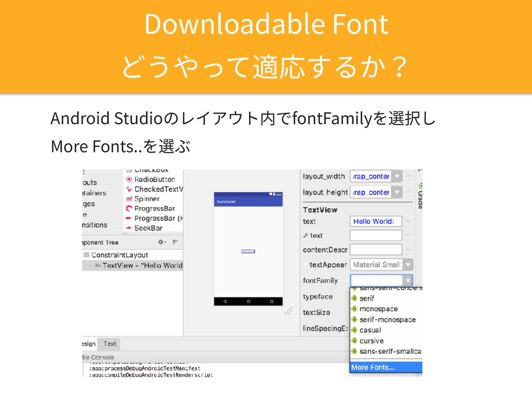Click the processDebugAndroidTestManifest console line
Screen dimensions: 532x399
[145, 369]
